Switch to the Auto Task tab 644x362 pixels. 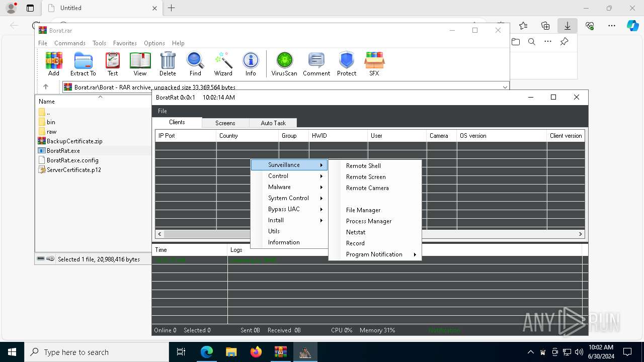[x=273, y=123]
